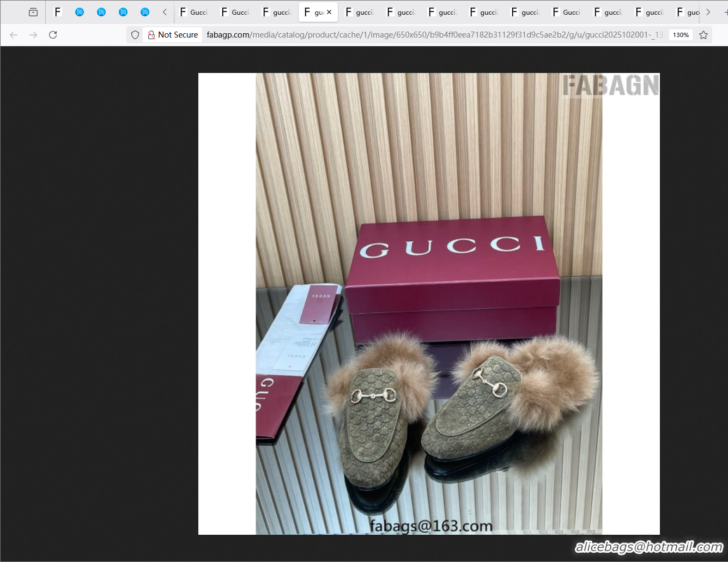The height and width of the screenshot is (562, 728).
Task: Open the tab search panel
Action: click(32, 11)
